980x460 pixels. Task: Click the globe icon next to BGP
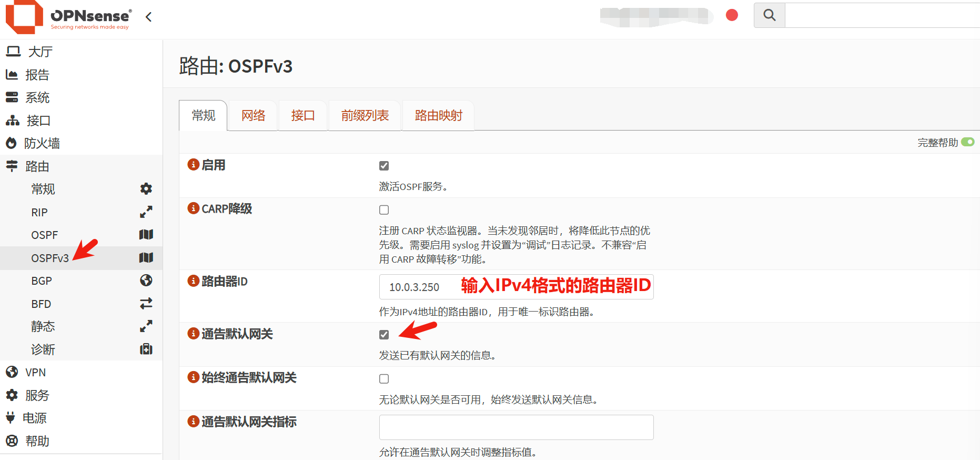pyautogui.click(x=146, y=281)
